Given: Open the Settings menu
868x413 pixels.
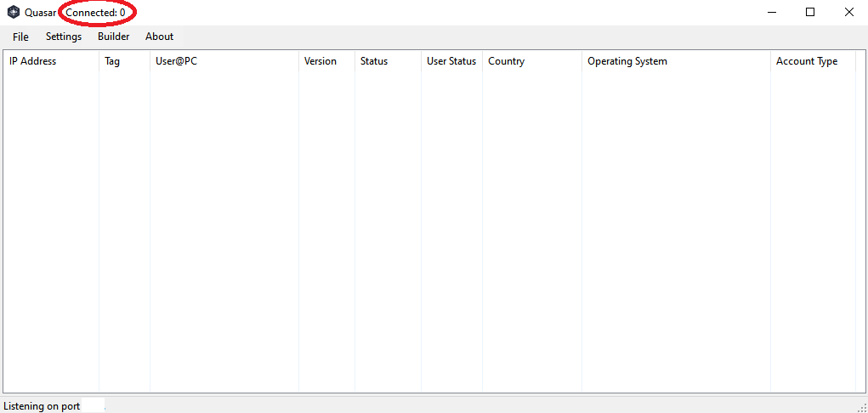Looking at the screenshot, I should pos(64,37).
